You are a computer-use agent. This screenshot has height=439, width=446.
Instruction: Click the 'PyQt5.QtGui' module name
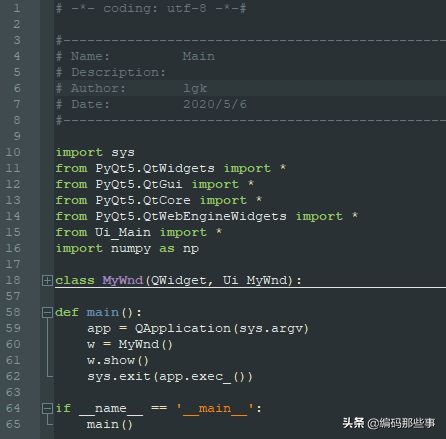[139, 185]
